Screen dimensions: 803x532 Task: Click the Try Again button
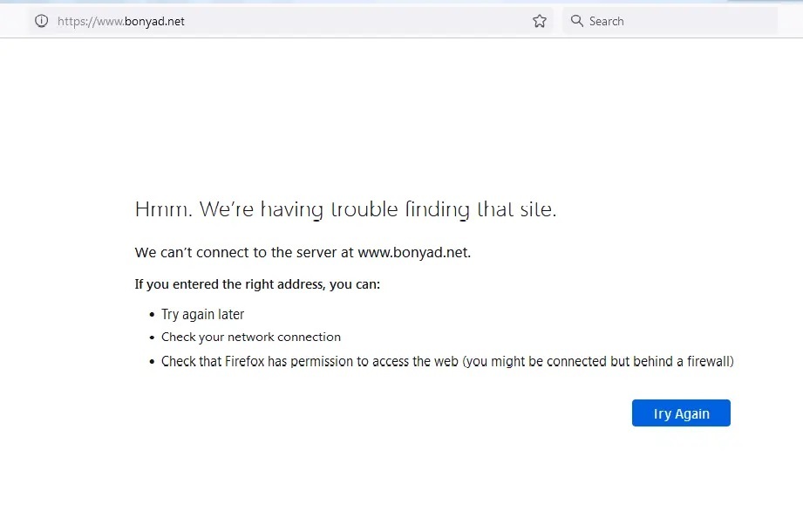tap(681, 413)
